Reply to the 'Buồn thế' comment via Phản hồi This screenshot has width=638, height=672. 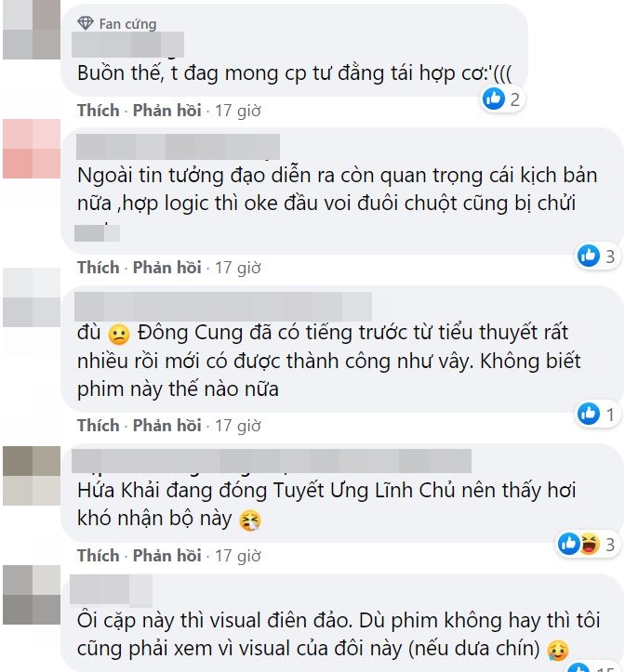click(x=166, y=111)
